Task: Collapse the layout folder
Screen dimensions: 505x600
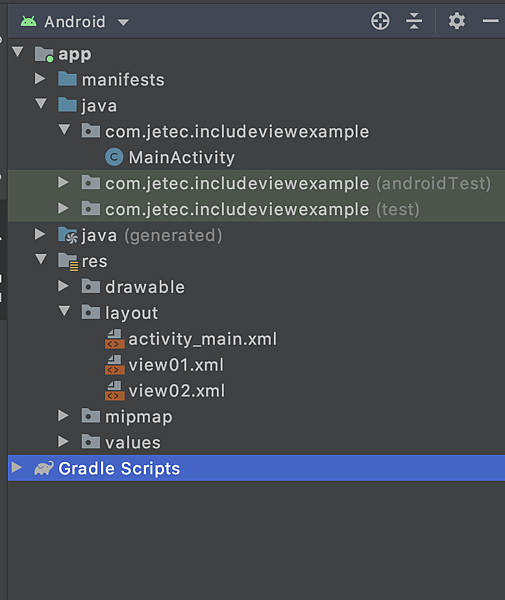Action: (x=64, y=311)
